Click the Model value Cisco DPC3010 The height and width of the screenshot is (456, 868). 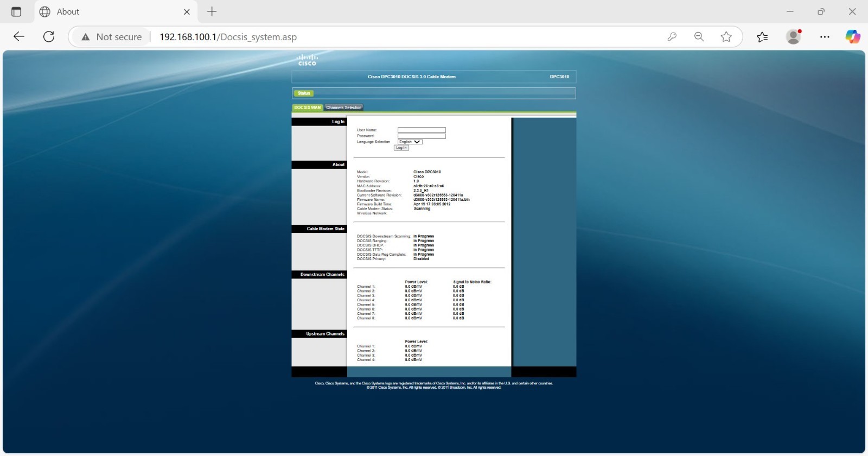tap(427, 172)
